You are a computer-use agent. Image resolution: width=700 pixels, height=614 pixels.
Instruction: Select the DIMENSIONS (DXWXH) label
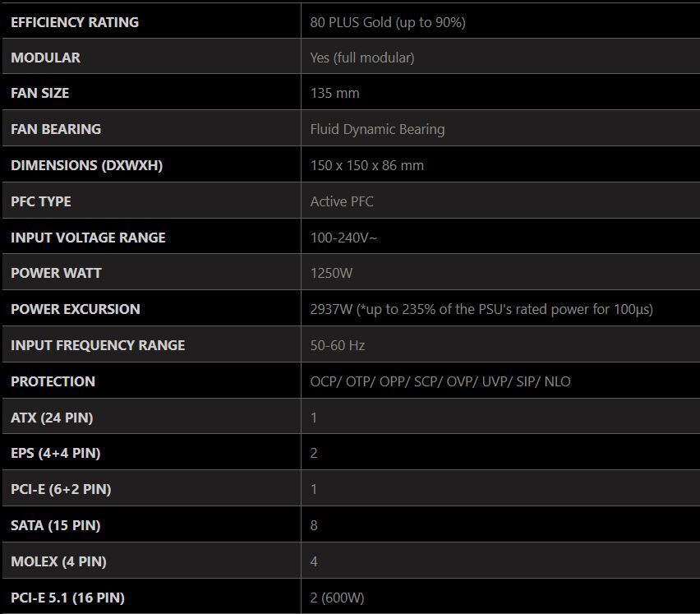(x=86, y=165)
